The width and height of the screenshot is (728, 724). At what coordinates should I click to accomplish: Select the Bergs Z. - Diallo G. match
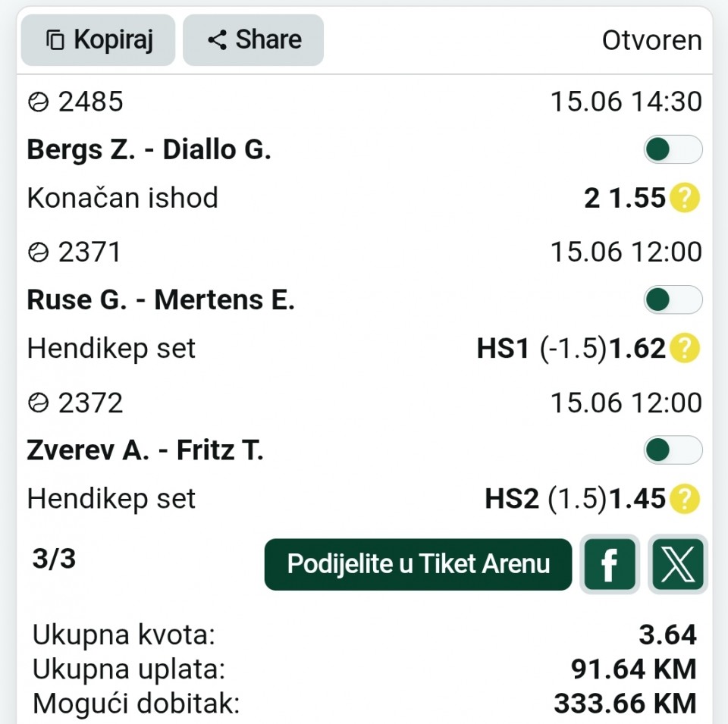149,150
